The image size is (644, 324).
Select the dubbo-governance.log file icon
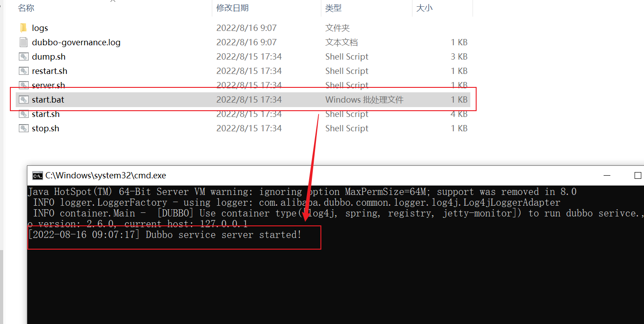point(24,42)
